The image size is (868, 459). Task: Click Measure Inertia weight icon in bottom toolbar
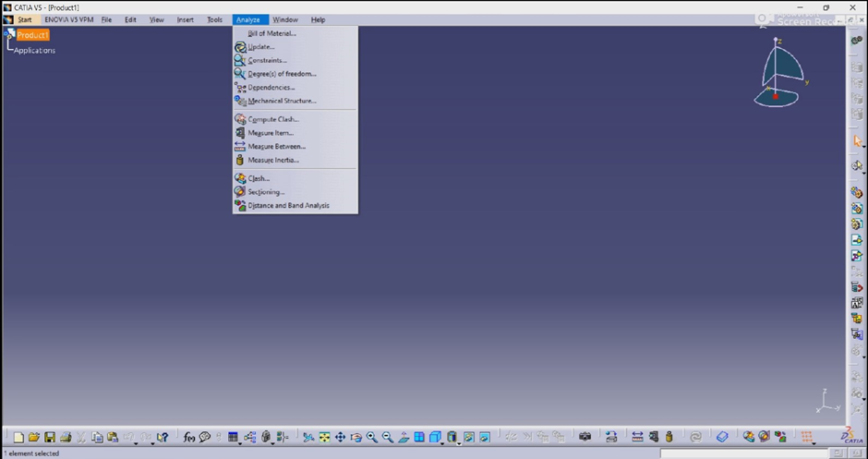pyautogui.click(x=669, y=438)
